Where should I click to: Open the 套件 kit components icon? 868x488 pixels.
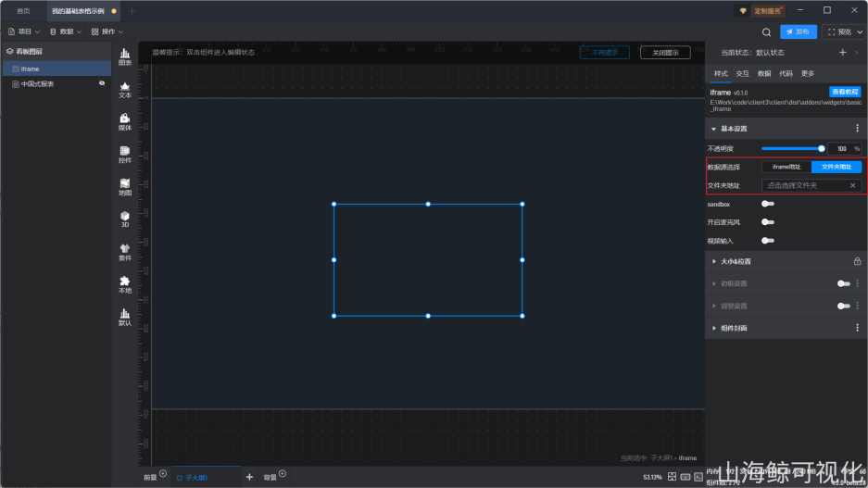124,252
